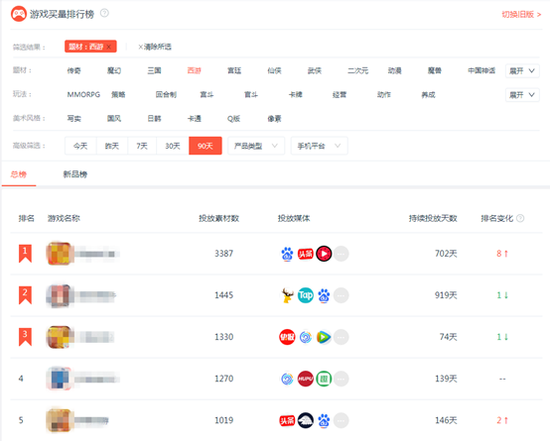Filter by 养成 gameplay
This screenshot has width=550, height=441.
pyautogui.click(x=428, y=94)
